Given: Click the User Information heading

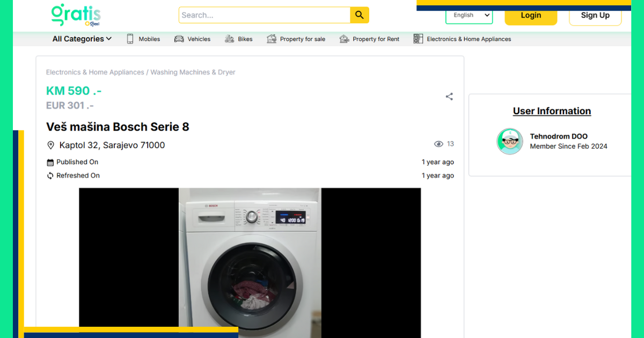Looking at the screenshot, I should point(552,111).
